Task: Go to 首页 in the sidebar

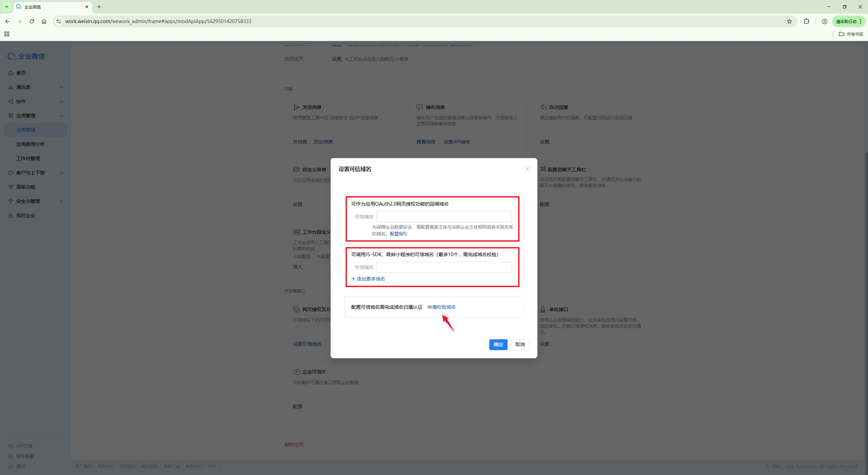Action: [x=21, y=73]
